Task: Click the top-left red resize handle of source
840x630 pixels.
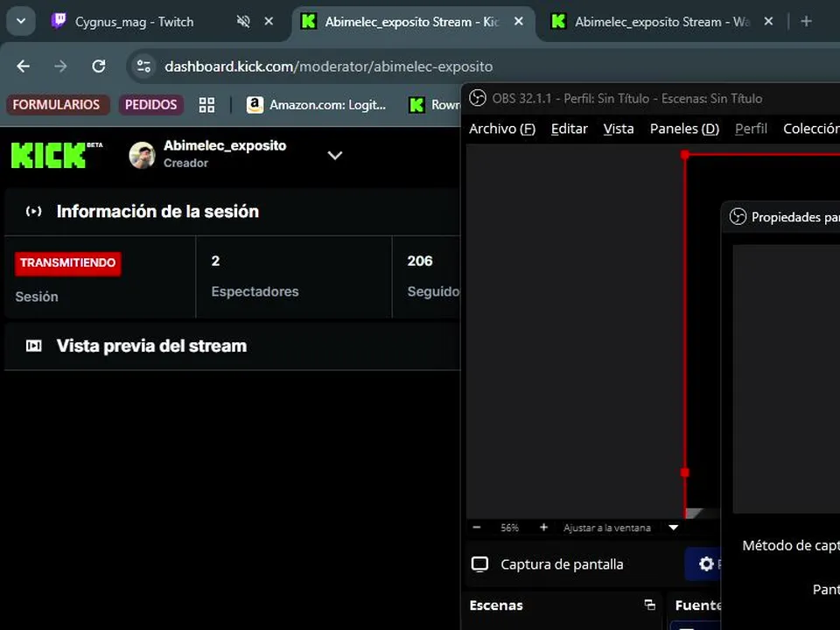Action: point(684,155)
